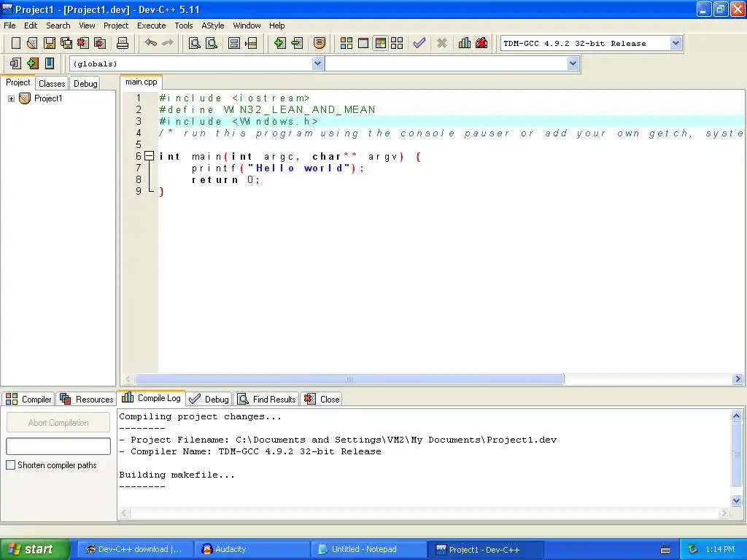This screenshot has height=560, width=747.
Task: Open the (globals) class dropdown
Action: pyautogui.click(x=317, y=63)
